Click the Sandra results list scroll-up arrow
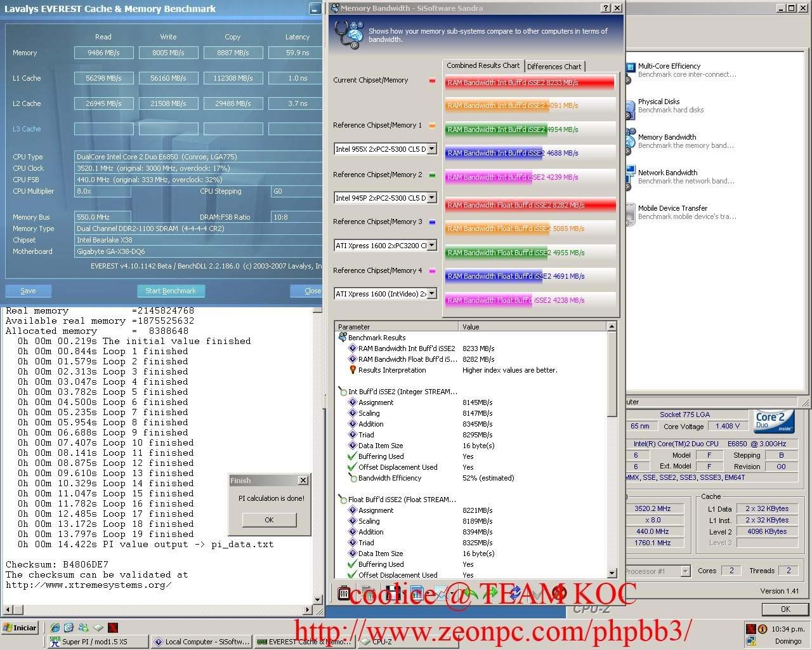This screenshot has height=650, width=812. (612, 327)
